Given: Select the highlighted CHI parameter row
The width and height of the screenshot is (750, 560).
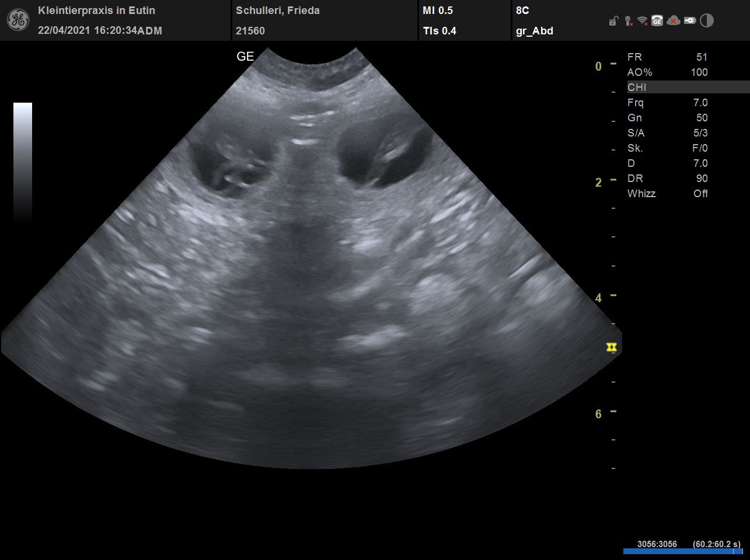Looking at the screenshot, I should click(x=688, y=87).
